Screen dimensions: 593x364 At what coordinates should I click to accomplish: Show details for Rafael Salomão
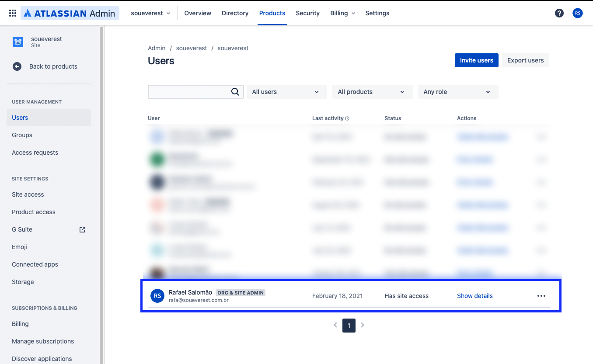(474, 296)
